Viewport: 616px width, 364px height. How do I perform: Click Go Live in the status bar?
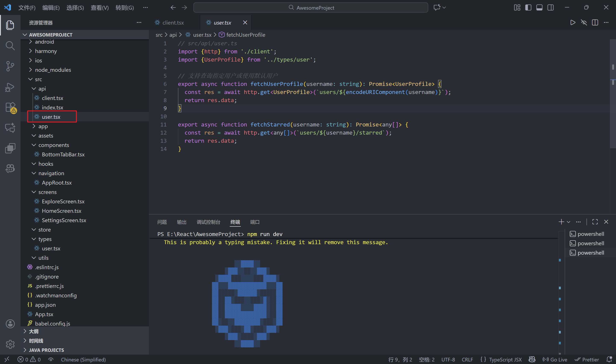555,359
